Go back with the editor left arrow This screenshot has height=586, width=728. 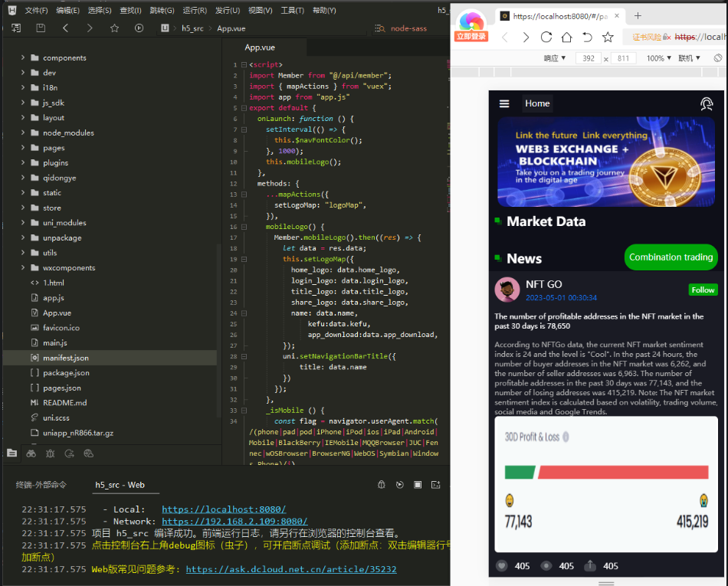(x=65, y=28)
